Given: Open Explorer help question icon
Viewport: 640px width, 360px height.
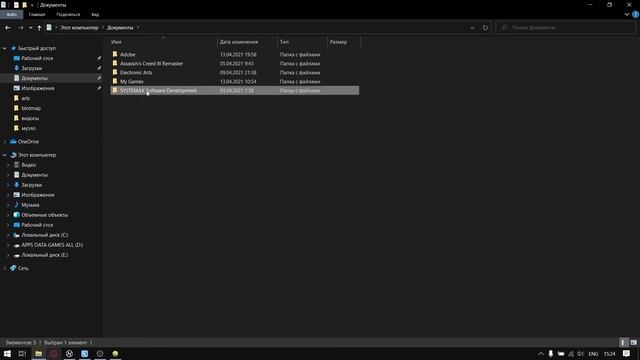Looking at the screenshot, I should coord(636,14).
